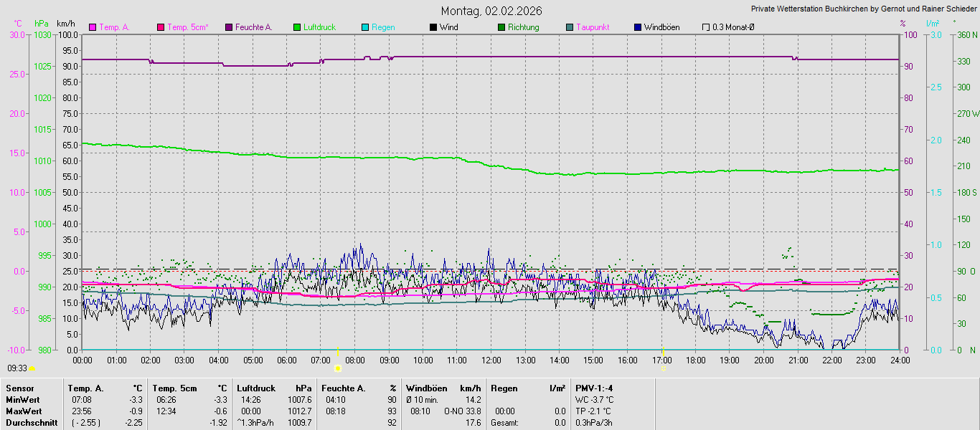Click the yellow icon beside the 09:33 time
This screenshot has width=980, height=430.
click(32, 368)
